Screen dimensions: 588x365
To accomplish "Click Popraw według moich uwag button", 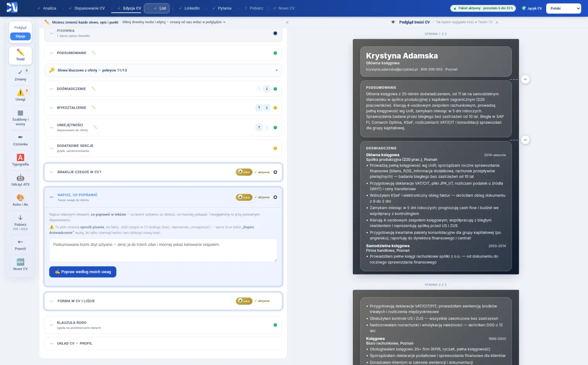I will (83, 272).
